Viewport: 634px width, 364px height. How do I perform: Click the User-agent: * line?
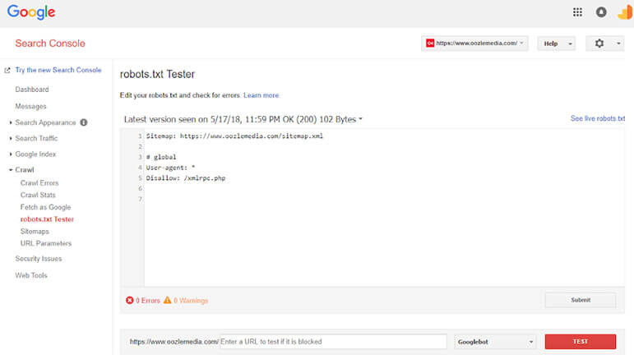[171, 168]
